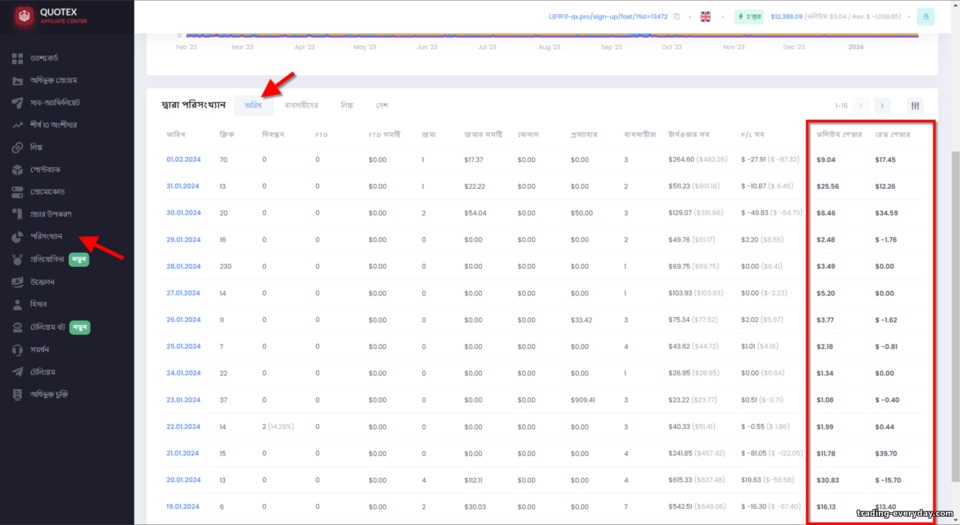Click the FTD column header

click(321, 135)
